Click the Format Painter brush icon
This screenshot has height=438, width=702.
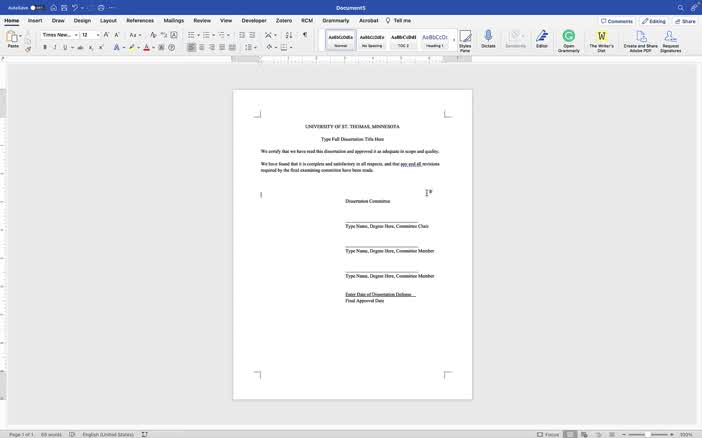coord(28,49)
